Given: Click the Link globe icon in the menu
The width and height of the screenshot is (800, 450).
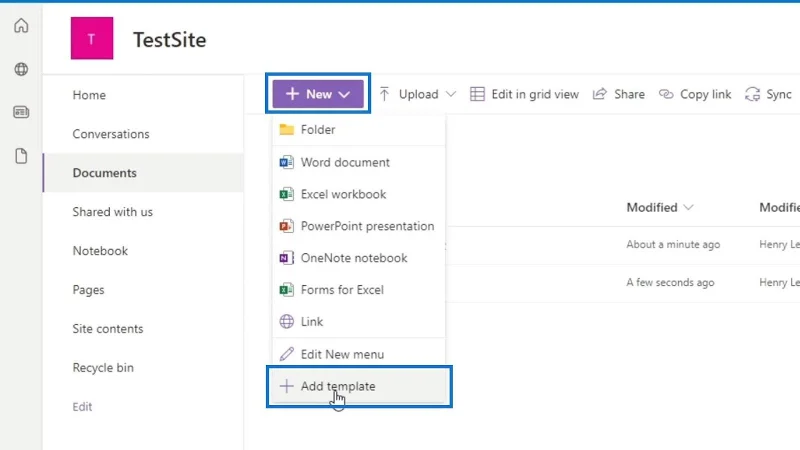Looking at the screenshot, I should coord(287,321).
